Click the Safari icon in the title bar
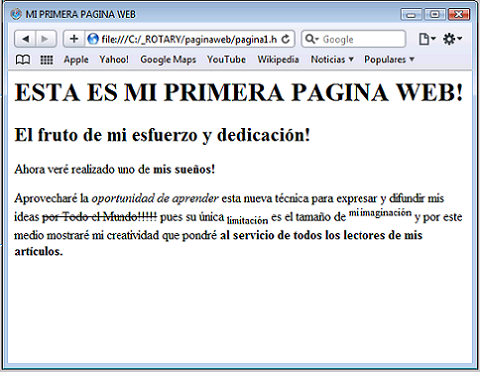 tap(16, 14)
